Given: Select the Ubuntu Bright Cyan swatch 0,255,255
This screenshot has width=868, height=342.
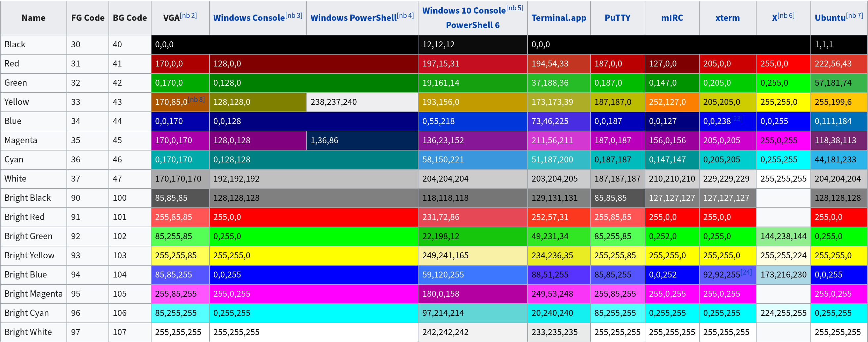Looking at the screenshot, I should pyautogui.click(x=839, y=313).
